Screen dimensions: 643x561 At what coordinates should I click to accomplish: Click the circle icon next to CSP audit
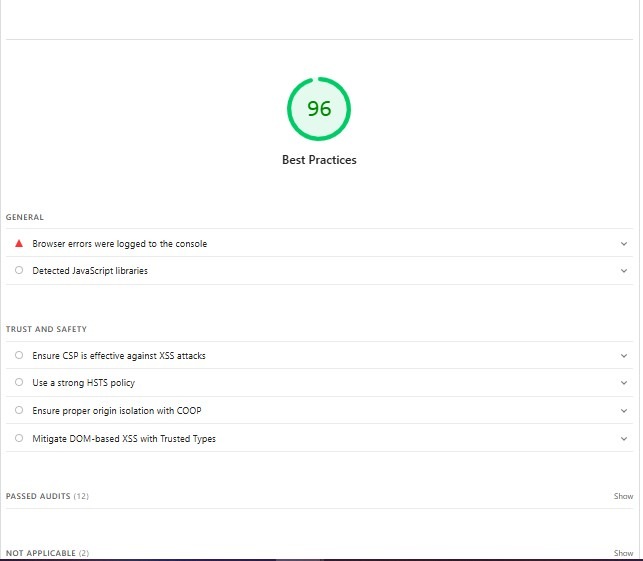click(x=19, y=355)
